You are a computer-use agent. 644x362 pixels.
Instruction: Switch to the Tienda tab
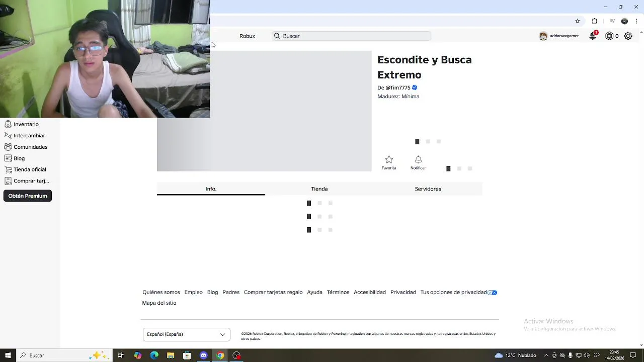tap(319, 189)
